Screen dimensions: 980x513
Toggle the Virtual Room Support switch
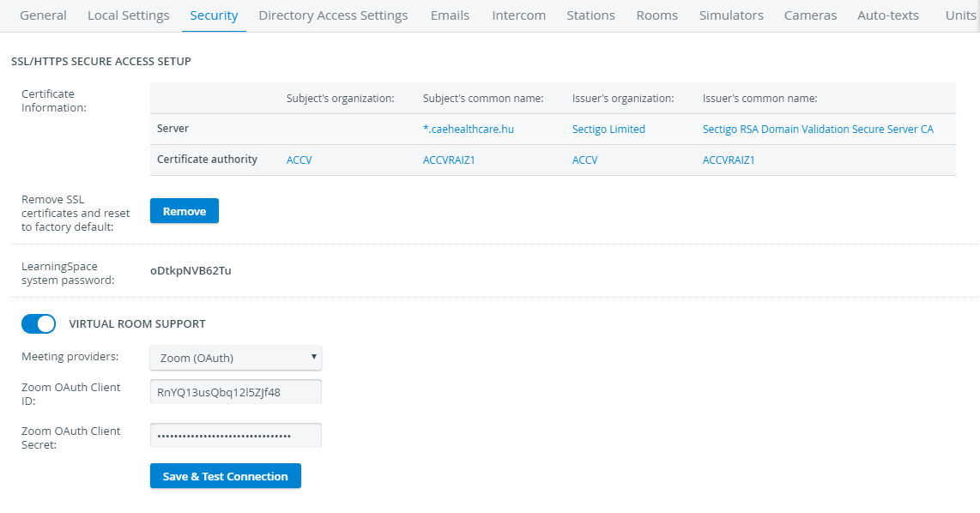[x=39, y=323]
